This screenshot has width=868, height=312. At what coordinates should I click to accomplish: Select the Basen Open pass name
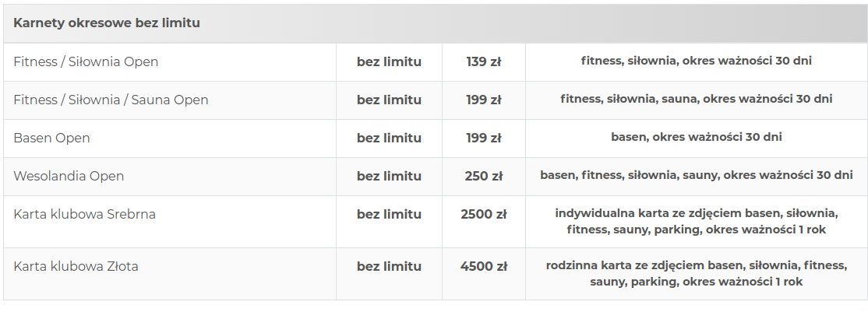click(51, 138)
